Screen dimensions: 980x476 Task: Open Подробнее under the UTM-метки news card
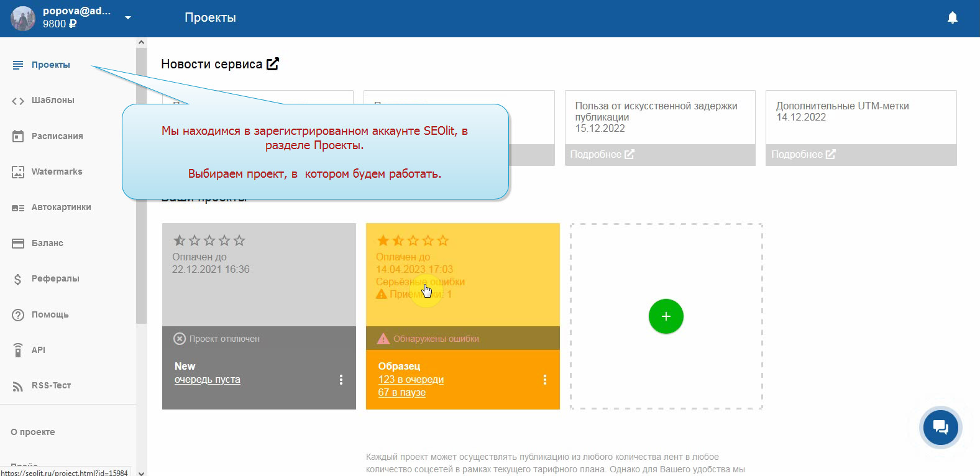pyautogui.click(x=803, y=154)
